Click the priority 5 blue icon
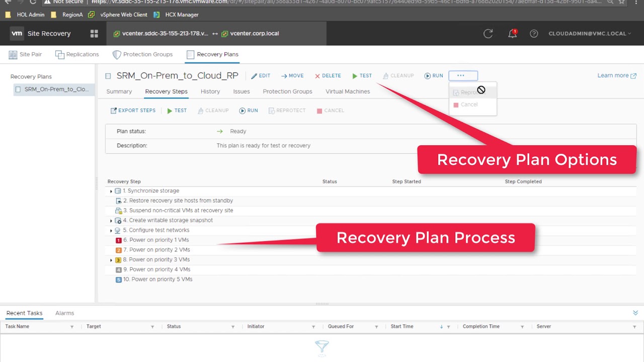The image size is (644, 362). click(x=119, y=280)
